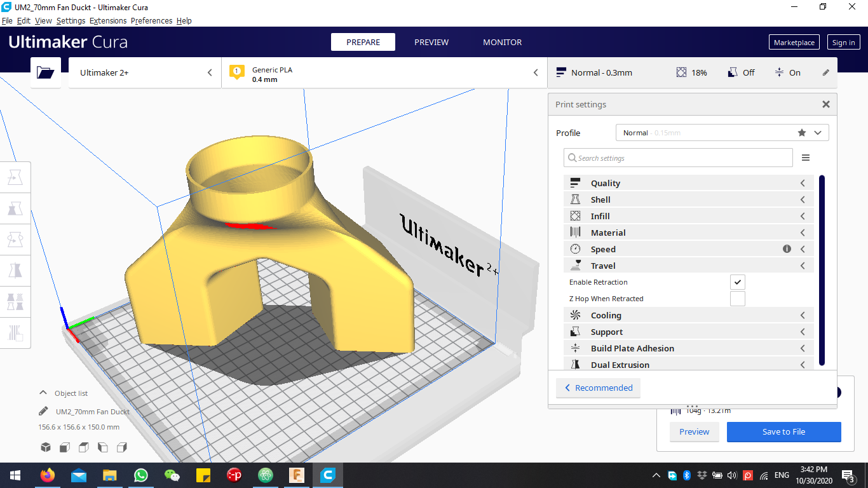Open WhatsApp from the taskbar
Image resolution: width=868 pixels, height=488 pixels.
click(x=141, y=475)
